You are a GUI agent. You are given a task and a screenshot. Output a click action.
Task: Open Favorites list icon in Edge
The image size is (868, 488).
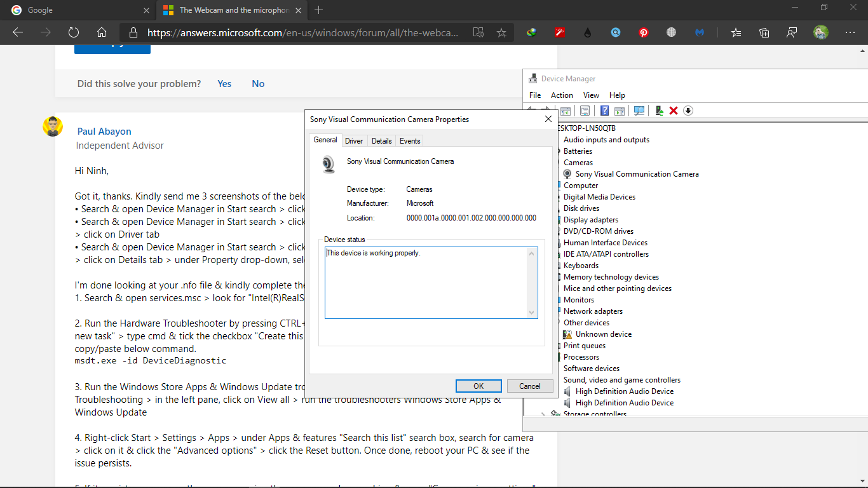(736, 32)
